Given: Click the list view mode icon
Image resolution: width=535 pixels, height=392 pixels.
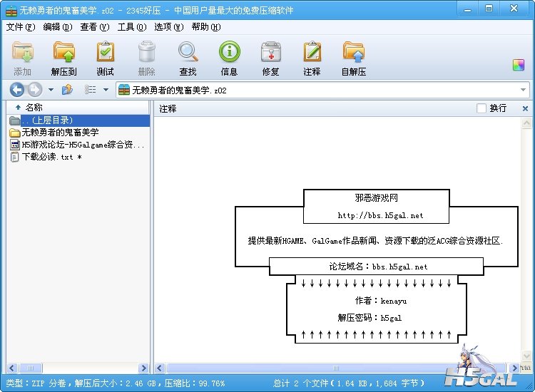Looking at the screenshot, I should [x=90, y=90].
